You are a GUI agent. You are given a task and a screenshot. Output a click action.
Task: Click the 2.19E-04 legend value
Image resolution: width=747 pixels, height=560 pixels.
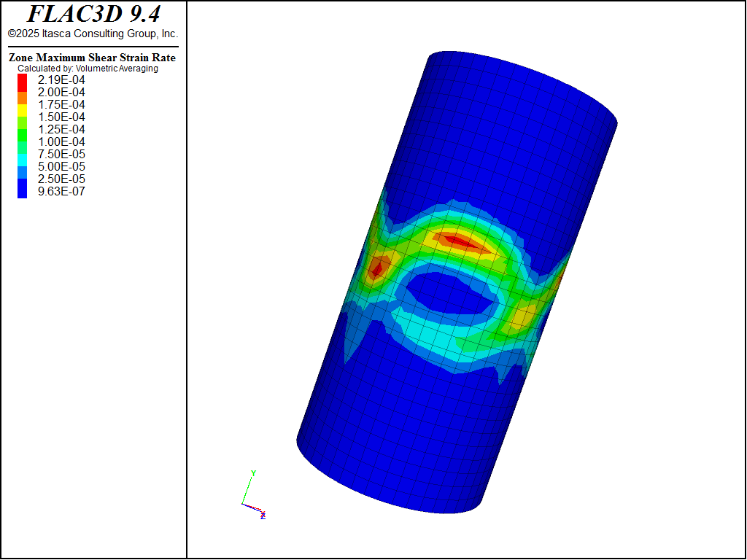(x=61, y=80)
